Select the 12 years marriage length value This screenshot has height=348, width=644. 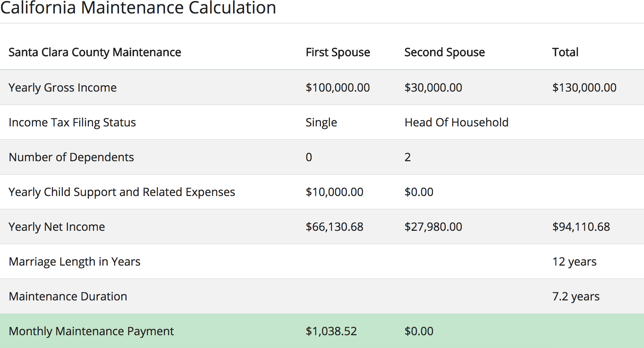(574, 261)
